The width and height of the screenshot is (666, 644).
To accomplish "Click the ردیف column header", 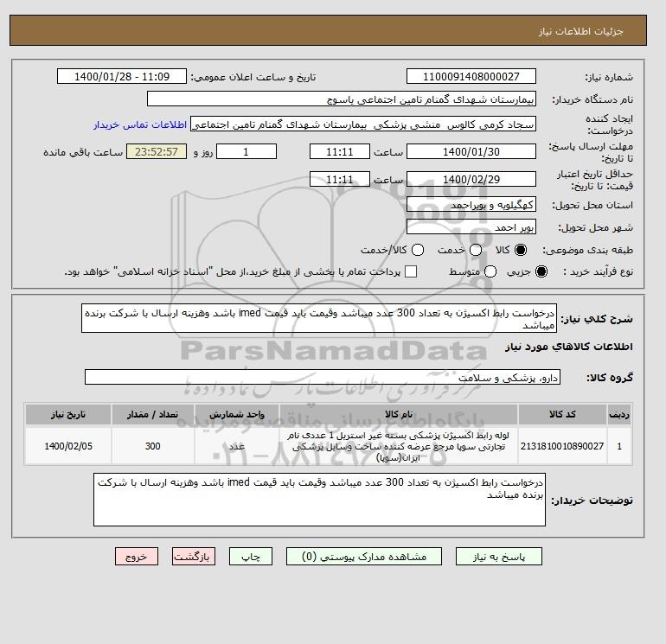I will tap(619, 414).
